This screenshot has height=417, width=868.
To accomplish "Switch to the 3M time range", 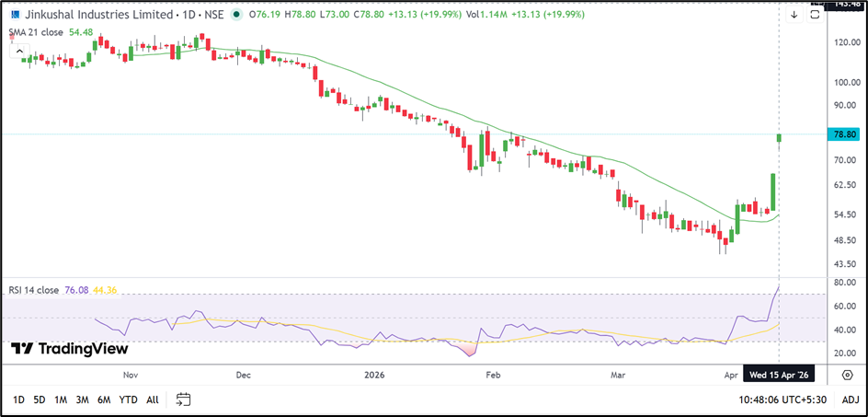I will [82, 400].
